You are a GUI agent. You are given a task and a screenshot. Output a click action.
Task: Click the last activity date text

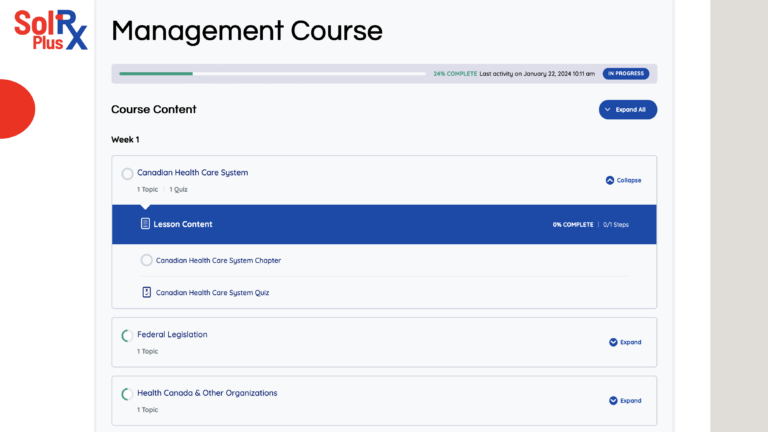537,73
